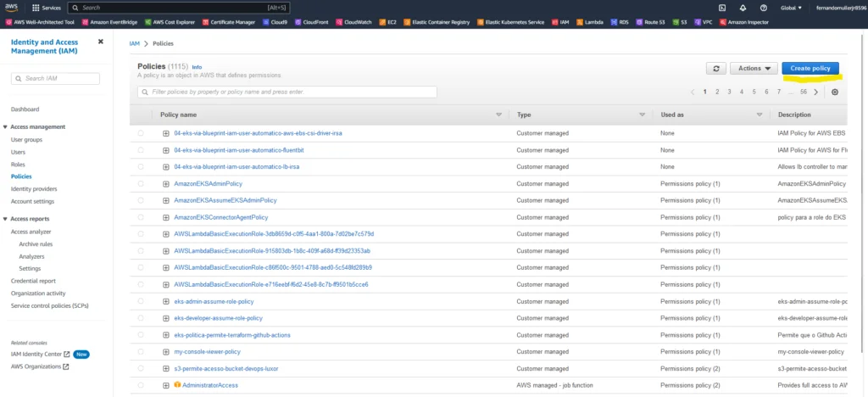
Task: Open Elastic Kubernetes Service bookmark
Action: pyautogui.click(x=510, y=22)
